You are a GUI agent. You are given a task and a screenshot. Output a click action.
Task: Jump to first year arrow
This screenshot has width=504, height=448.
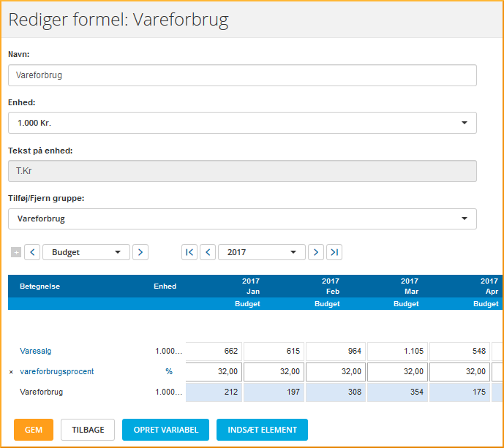(x=189, y=252)
